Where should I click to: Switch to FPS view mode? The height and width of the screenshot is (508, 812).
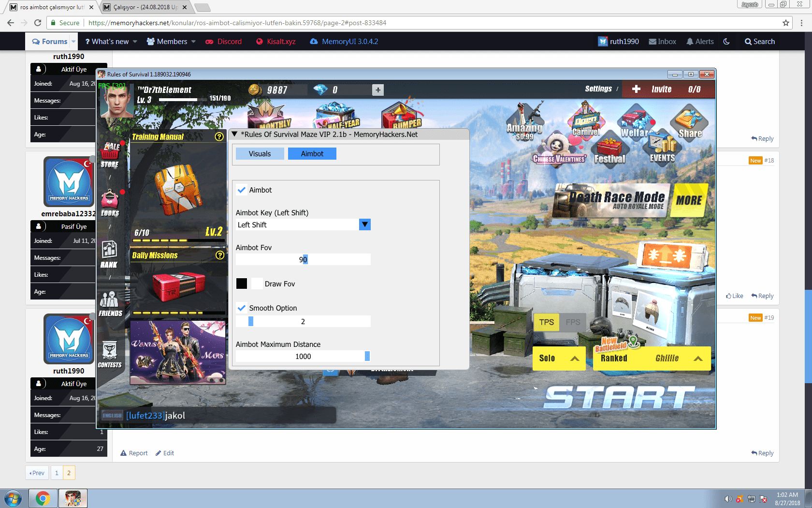pos(573,322)
